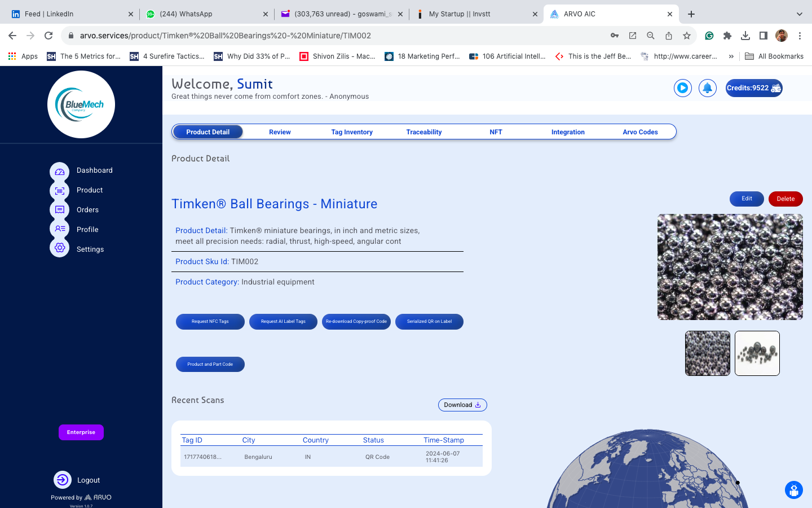Click the black location dot on the globe
812x508 pixels.
click(x=738, y=483)
